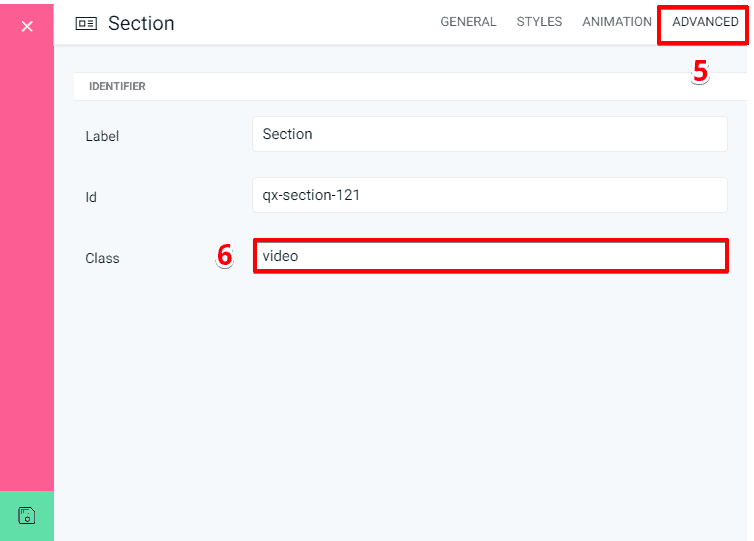Click the "Class" field caption

pos(102,258)
